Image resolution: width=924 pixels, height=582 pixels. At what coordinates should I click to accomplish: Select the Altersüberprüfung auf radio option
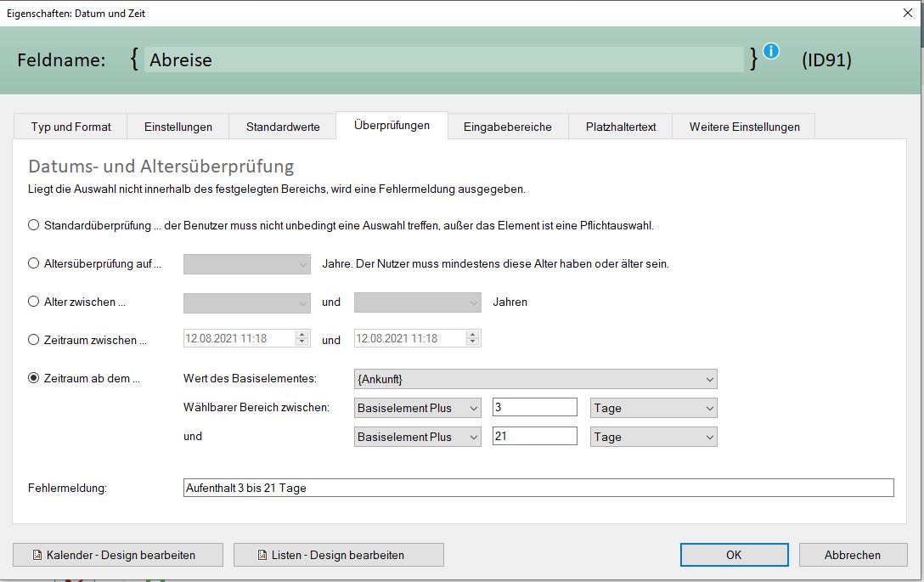(x=34, y=263)
